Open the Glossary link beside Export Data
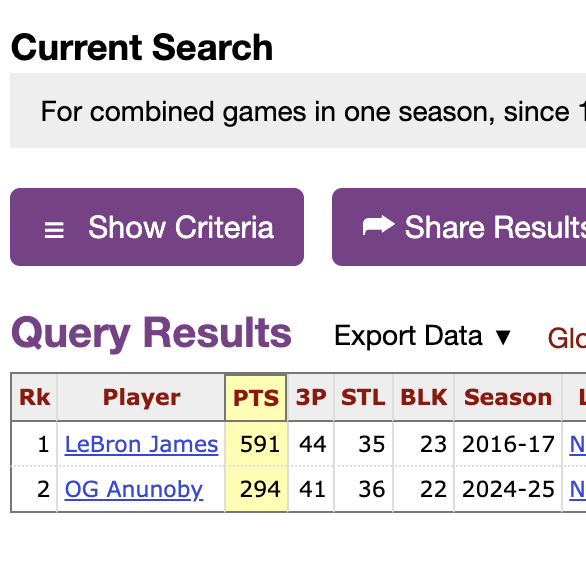586x566 pixels. (x=567, y=338)
